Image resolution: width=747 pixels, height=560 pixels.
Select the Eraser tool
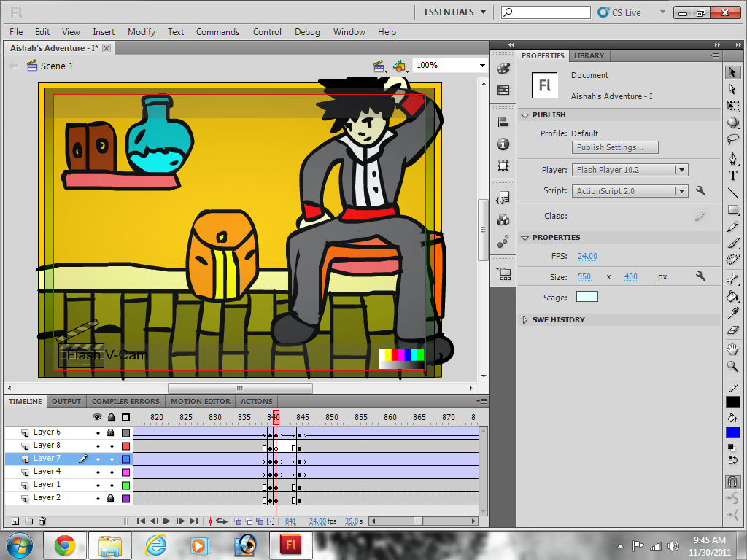(x=732, y=330)
